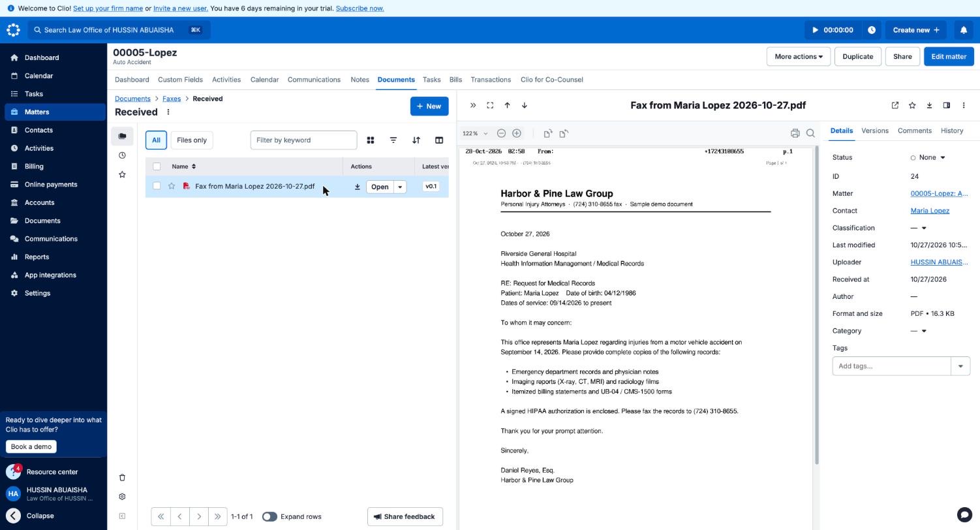Open the Custom Fields matter tab
The height and width of the screenshot is (530, 980).
(x=180, y=80)
